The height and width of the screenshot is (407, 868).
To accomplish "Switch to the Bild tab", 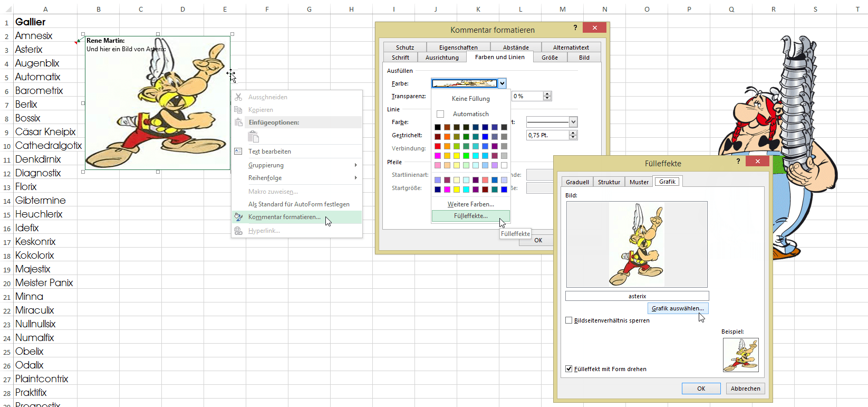I will coord(584,58).
